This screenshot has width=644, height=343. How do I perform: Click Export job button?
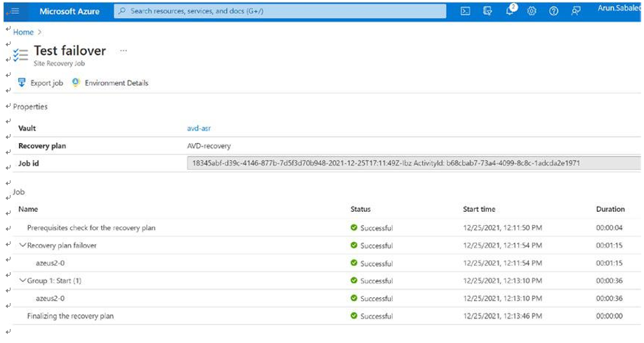click(40, 83)
